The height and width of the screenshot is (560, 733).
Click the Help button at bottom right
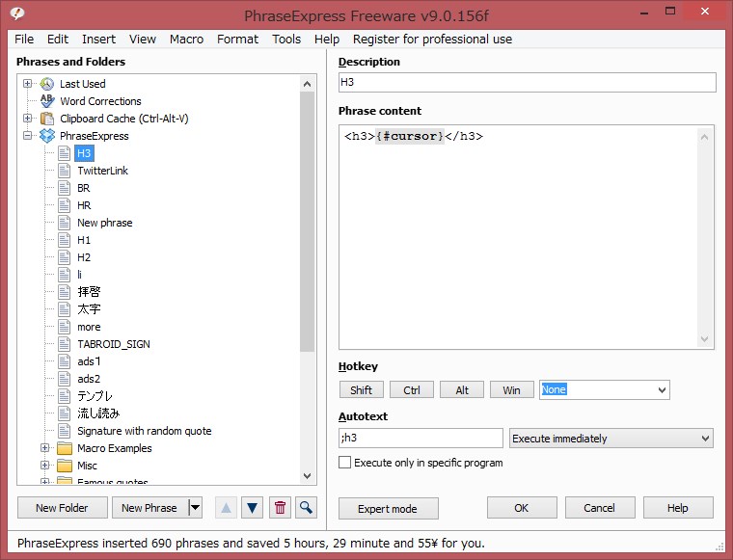pyautogui.click(x=678, y=508)
